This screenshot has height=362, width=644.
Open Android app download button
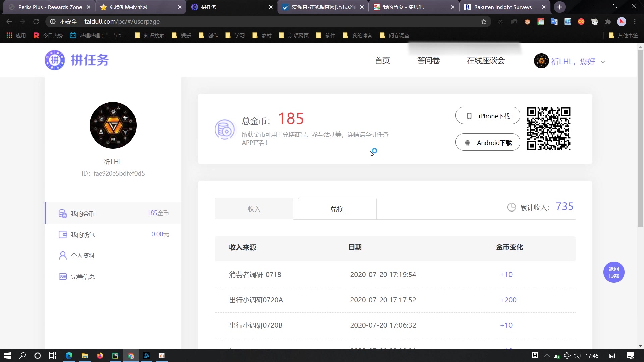(487, 142)
